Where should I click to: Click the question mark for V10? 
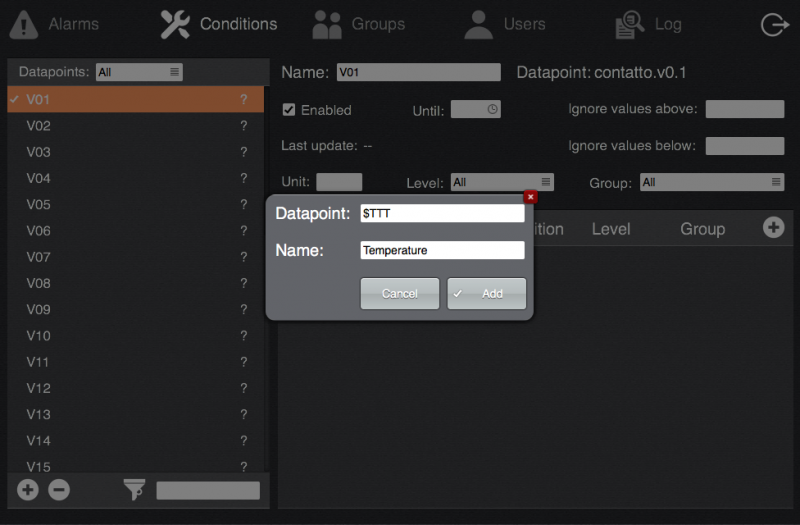[x=244, y=335]
